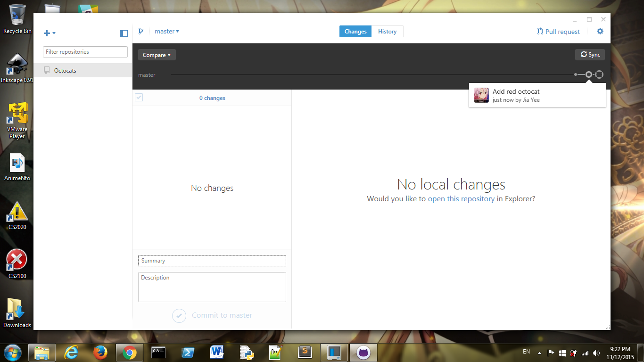Image resolution: width=644 pixels, height=362 pixels.
Task: Toggle the repository sidebar panel icon
Action: (x=124, y=33)
